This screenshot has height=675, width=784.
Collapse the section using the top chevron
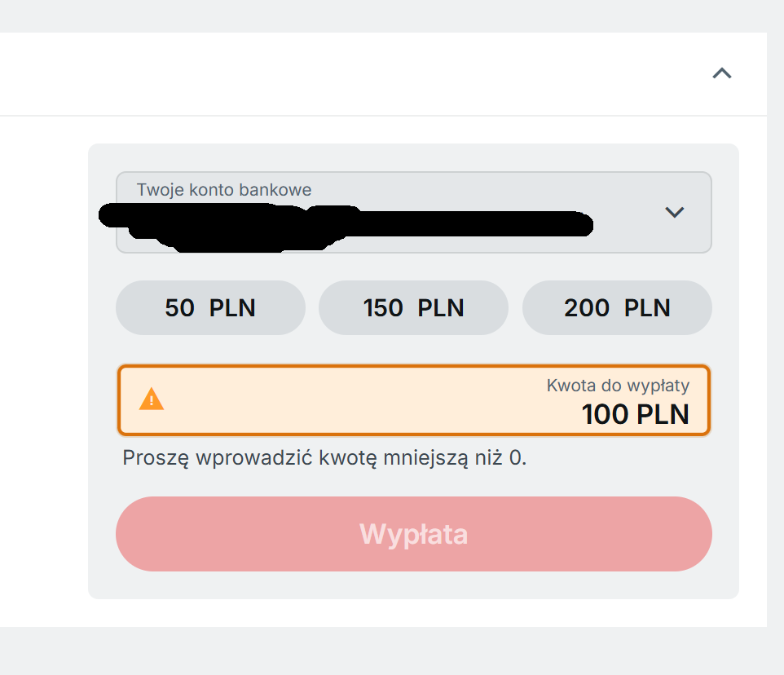[721, 73]
